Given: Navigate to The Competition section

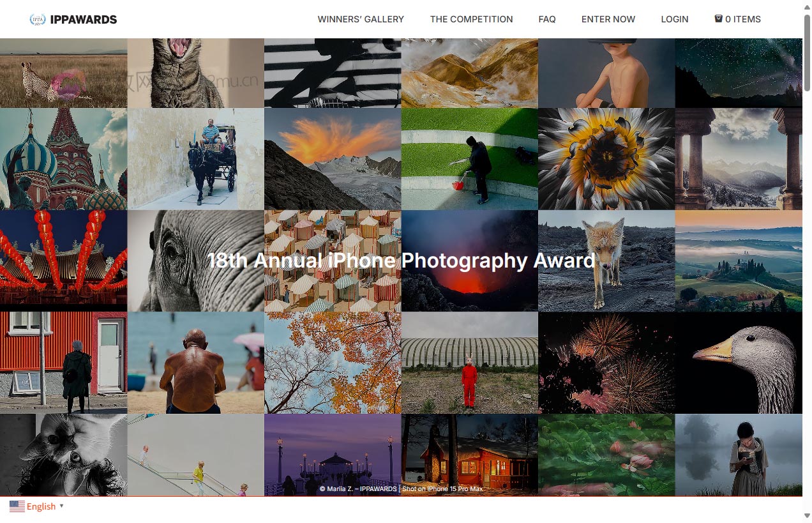Looking at the screenshot, I should click(471, 19).
